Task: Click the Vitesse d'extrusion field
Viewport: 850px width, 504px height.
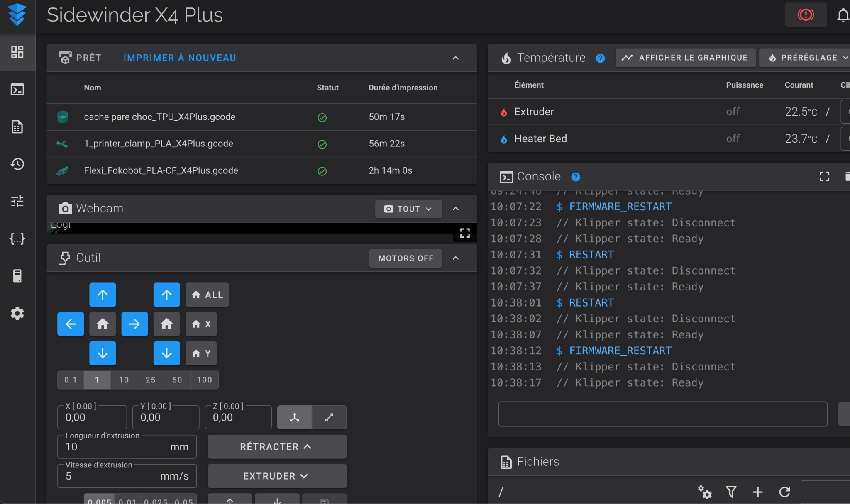Action: click(127, 476)
